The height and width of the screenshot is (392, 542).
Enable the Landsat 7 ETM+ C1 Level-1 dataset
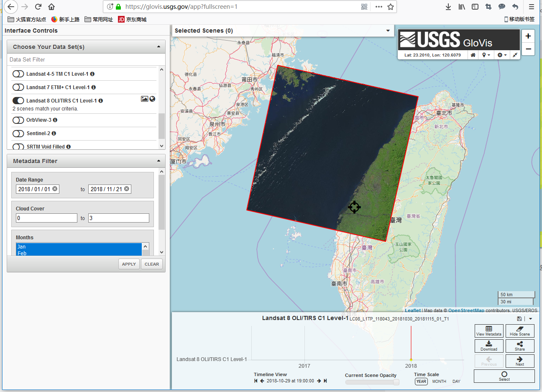click(18, 87)
